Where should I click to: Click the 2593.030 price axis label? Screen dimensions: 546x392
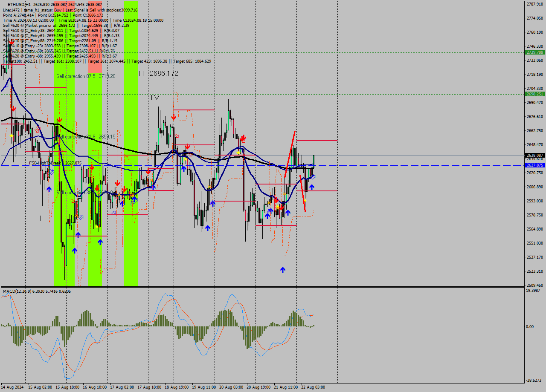pyautogui.click(x=535, y=201)
